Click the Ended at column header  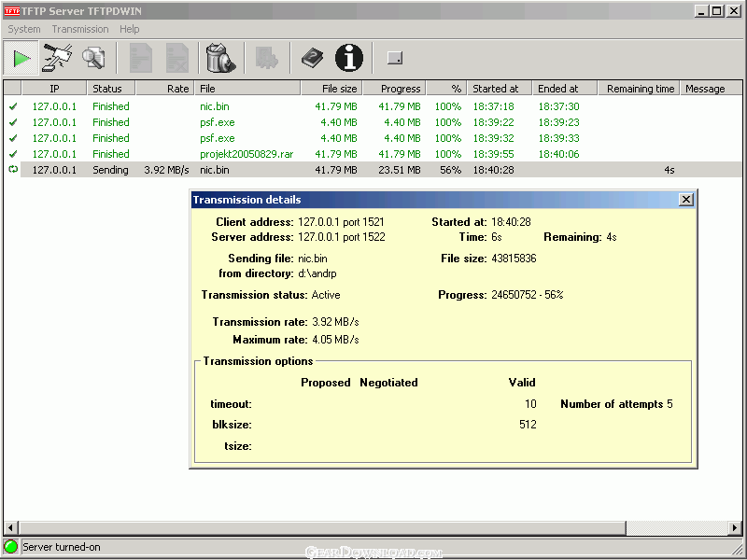tap(565, 88)
